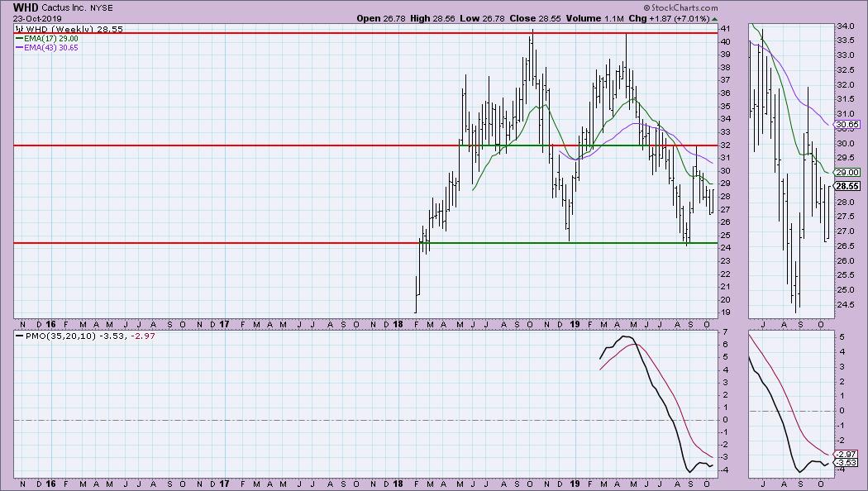
Task: Click the -3.53 PMO value flag
Action: [847, 462]
